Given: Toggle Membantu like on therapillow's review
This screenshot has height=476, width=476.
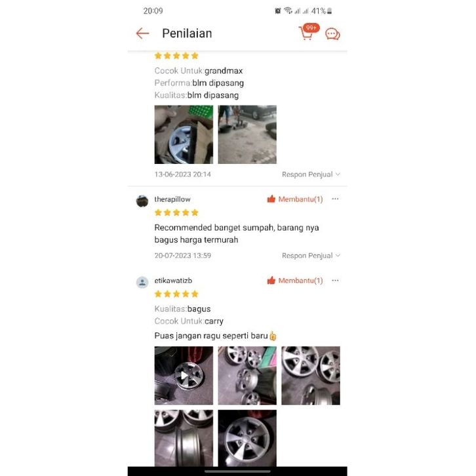Looking at the screenshot, I should tap(295, 199).
